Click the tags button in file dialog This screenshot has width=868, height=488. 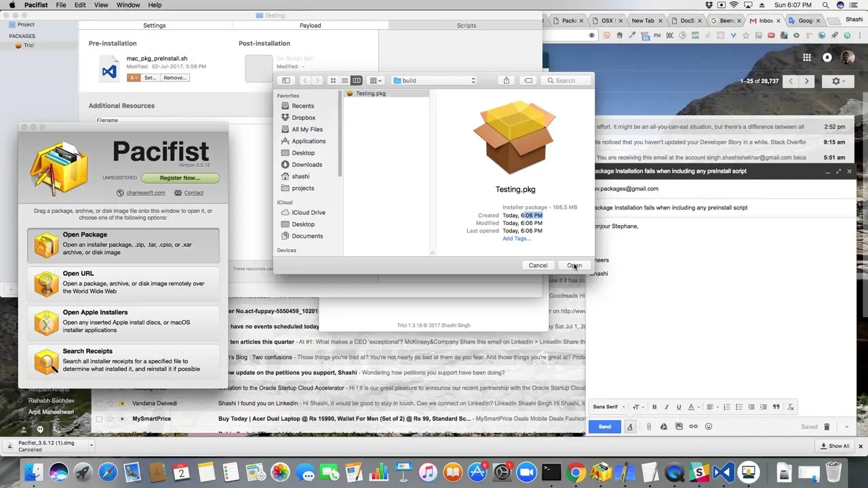(x=528, y=81)
